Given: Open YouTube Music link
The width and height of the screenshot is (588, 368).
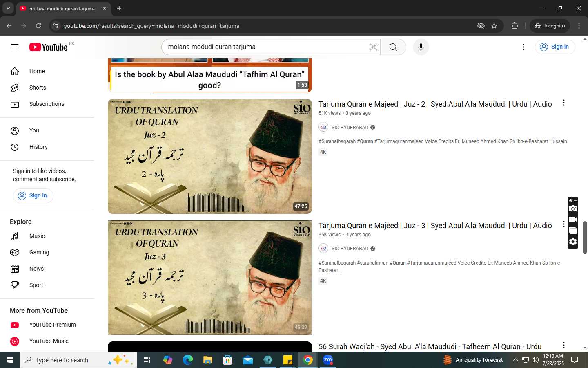Looking at the screenshot, I should [47, 341].
